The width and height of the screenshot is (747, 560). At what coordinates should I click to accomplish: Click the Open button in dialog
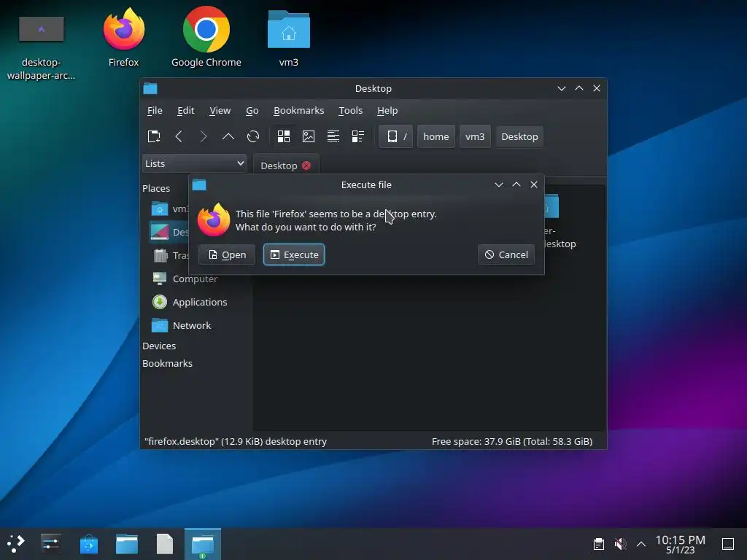tap(227, 254)
